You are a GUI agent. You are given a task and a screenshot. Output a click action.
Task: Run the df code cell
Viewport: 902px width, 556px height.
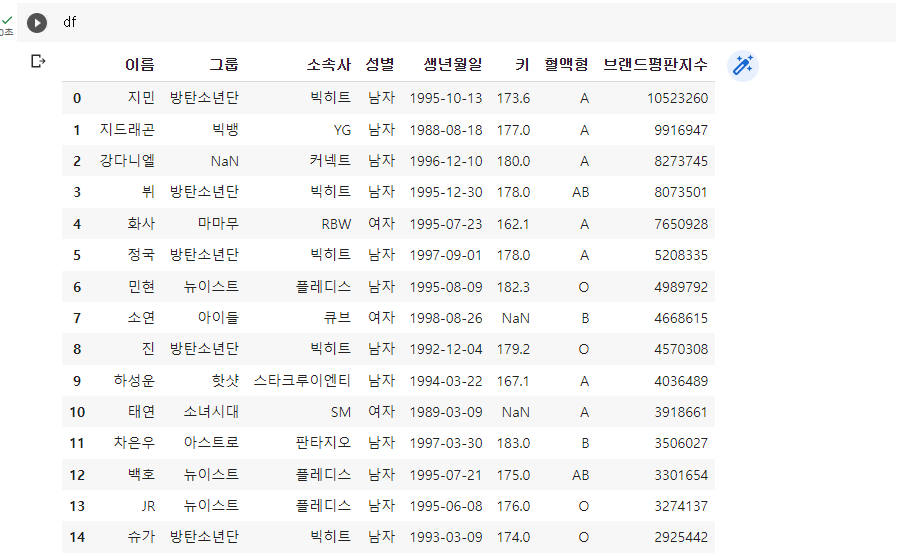click(x=37, y=23)
